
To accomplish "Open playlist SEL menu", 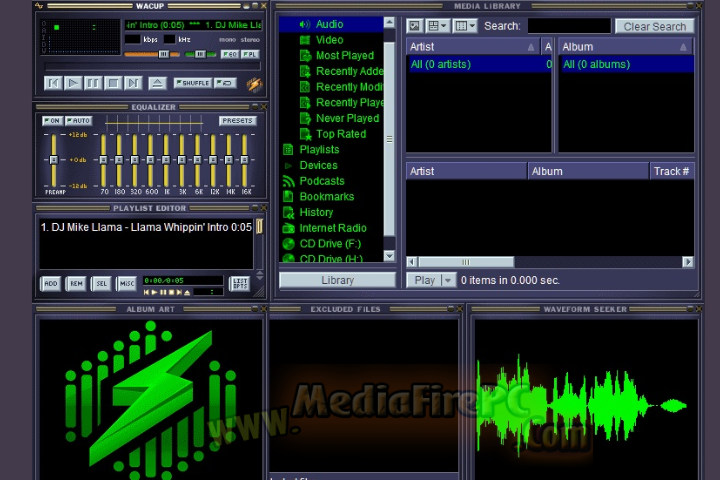I will (101, 284).
